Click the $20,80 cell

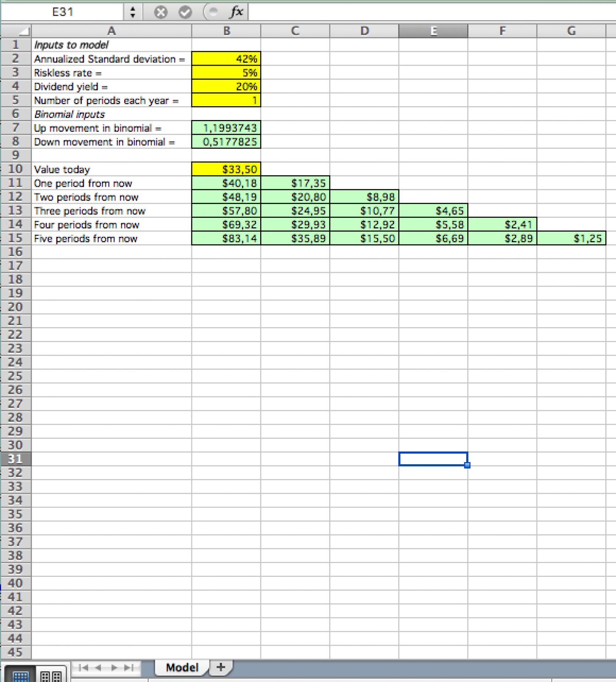pos(295,197)
